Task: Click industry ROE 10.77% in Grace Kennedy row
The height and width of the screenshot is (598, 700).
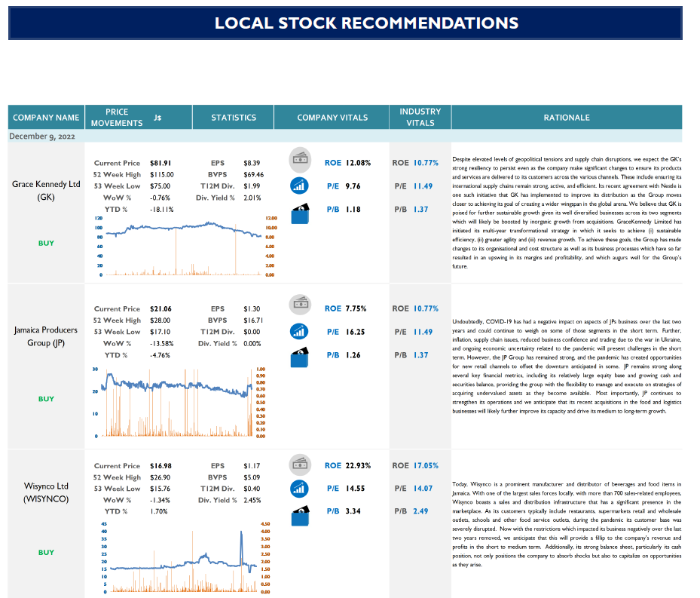Action: 426,163
